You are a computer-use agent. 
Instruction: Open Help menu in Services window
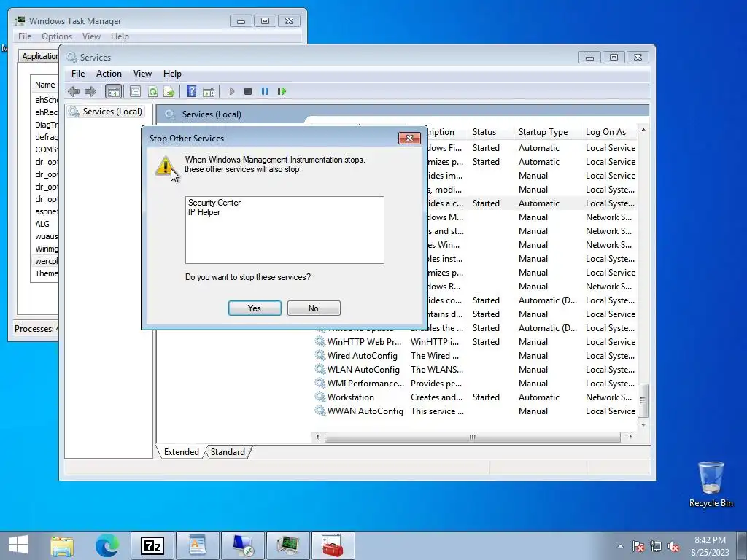tap(172, 74)
